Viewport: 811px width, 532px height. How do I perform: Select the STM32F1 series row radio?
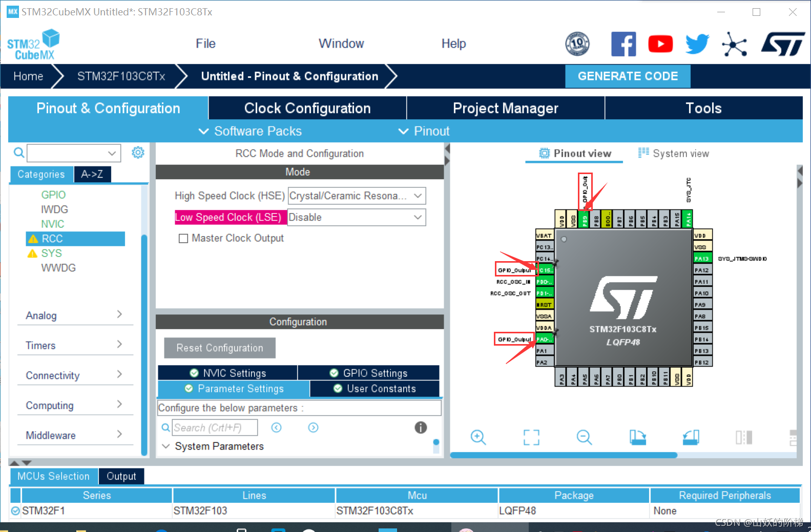tap(15, 510)
